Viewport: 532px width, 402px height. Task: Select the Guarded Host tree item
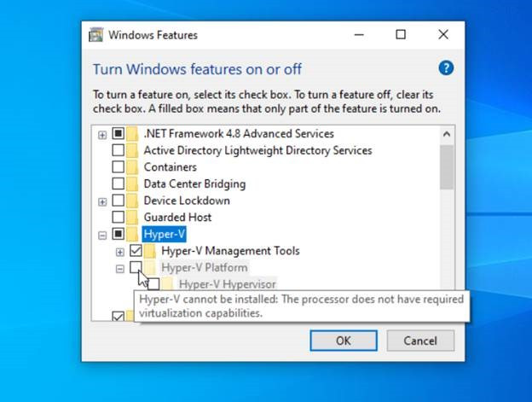(177, 217)
